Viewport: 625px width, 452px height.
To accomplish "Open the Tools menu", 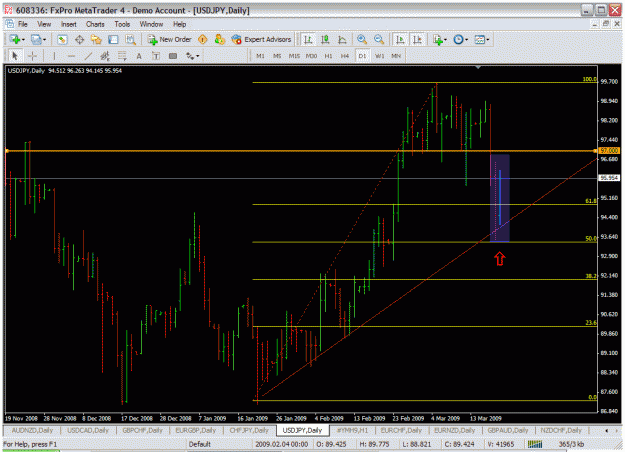I will [122, 24].
